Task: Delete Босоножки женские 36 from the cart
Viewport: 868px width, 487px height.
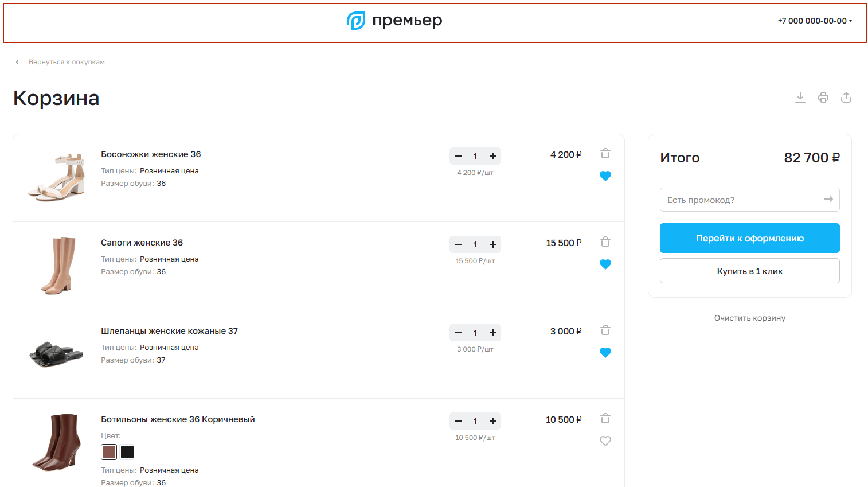Action: 605,153
